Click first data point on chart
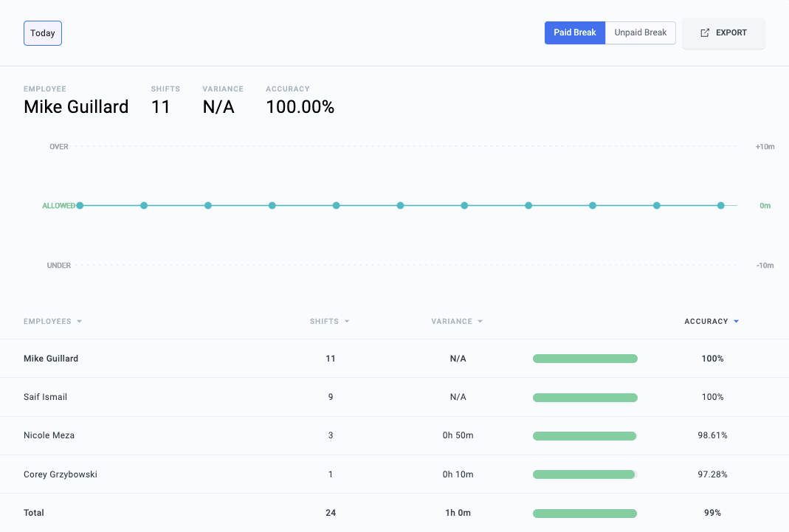Viewport: 789px width, 532px height. point(80,206)
